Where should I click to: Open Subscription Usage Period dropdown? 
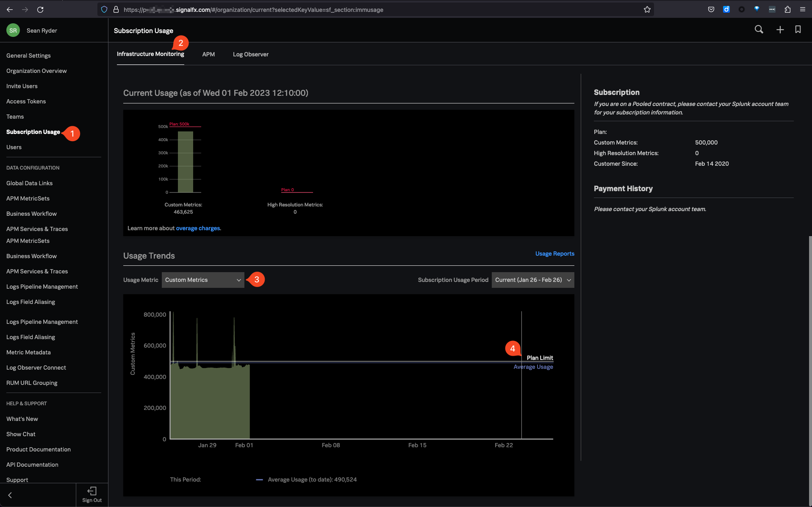[532, 280]
